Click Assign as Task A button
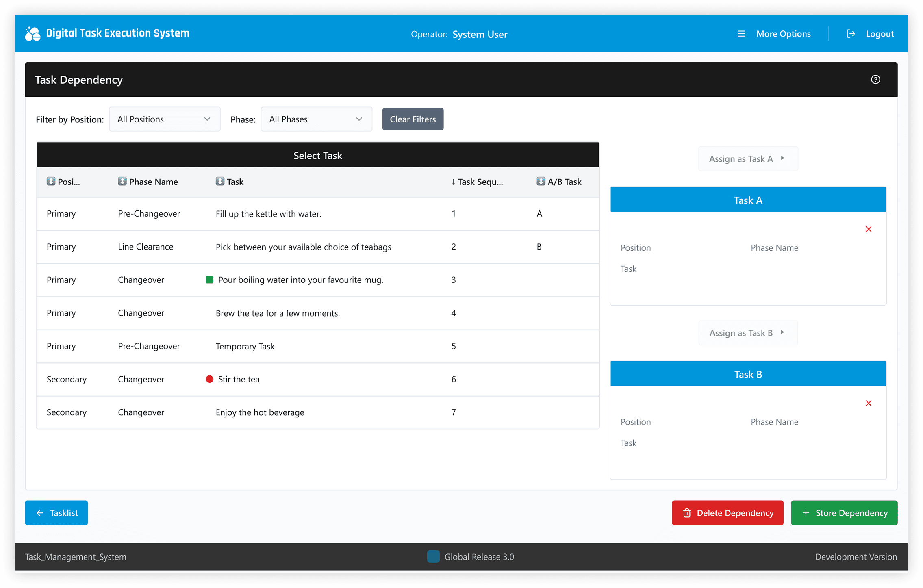 point(747,159)
